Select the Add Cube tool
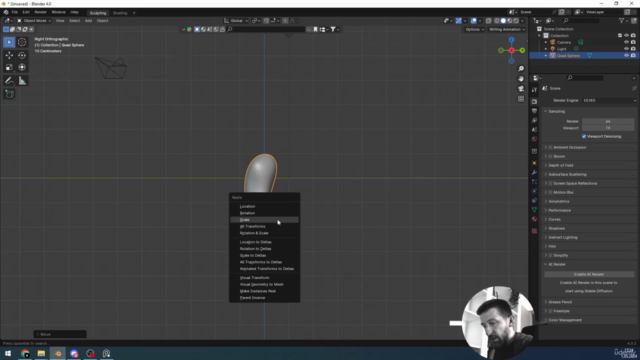Viewport: 640px width, 360px height. point(9,94)
